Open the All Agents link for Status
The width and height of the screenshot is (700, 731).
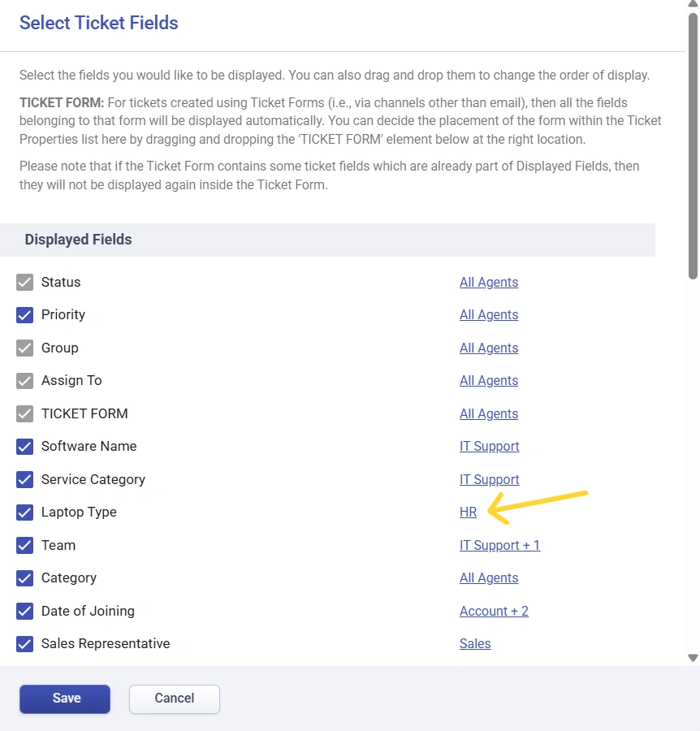pyautogui.click(x=488, y=282)
